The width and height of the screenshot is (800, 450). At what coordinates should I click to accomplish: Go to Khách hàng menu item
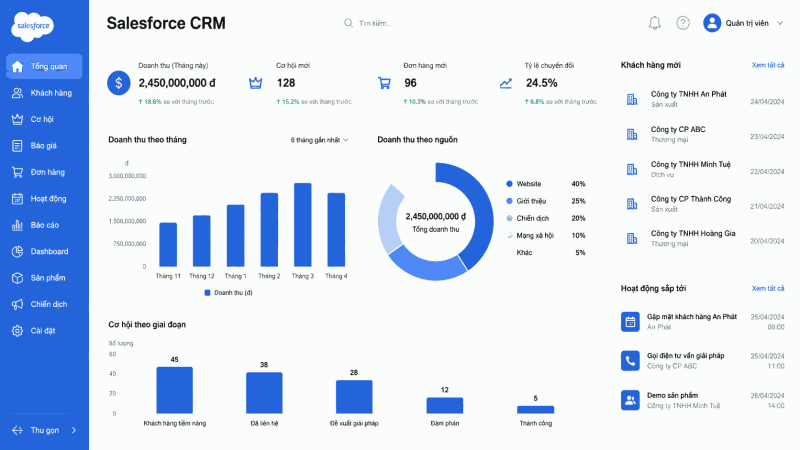click(44, 93)
